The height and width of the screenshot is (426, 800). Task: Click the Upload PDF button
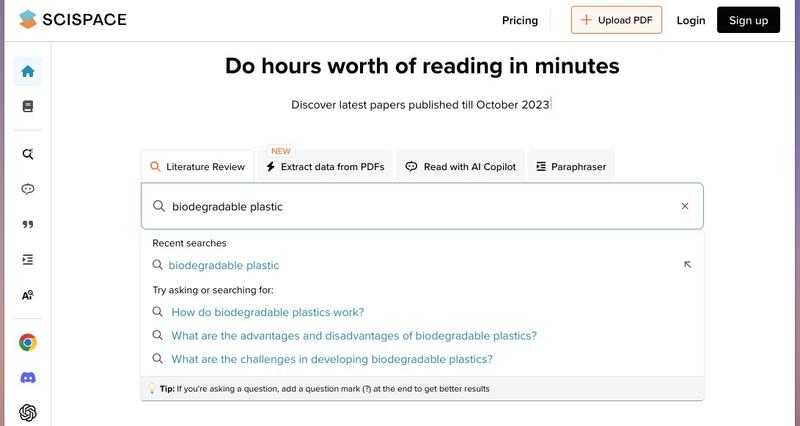[617, 20]
